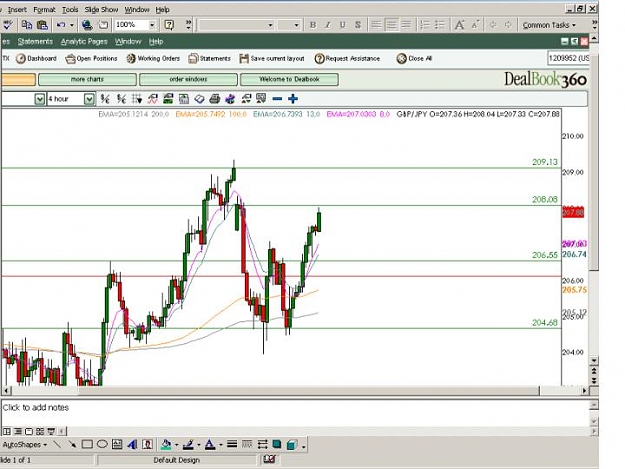
Task: Toggle numbered list formatting
Action: (x=425, y=25)
